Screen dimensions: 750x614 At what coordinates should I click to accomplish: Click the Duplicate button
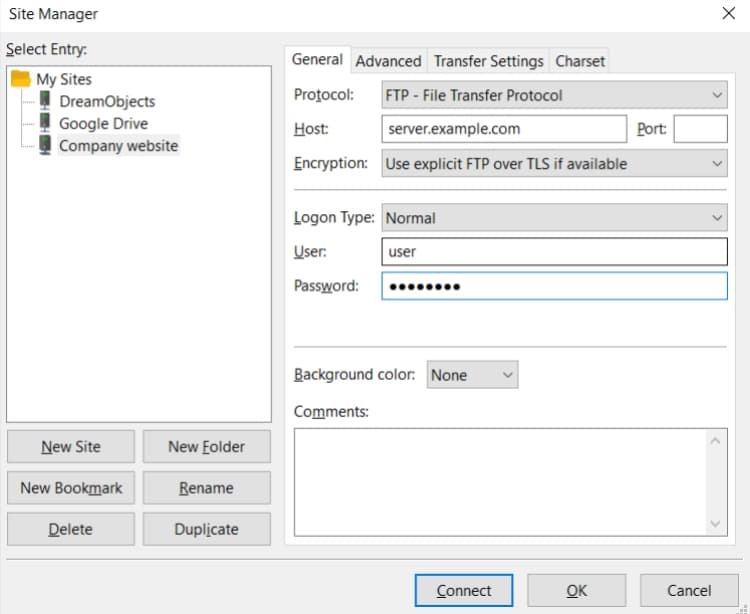pyautogui.click(x=207, y=529)
